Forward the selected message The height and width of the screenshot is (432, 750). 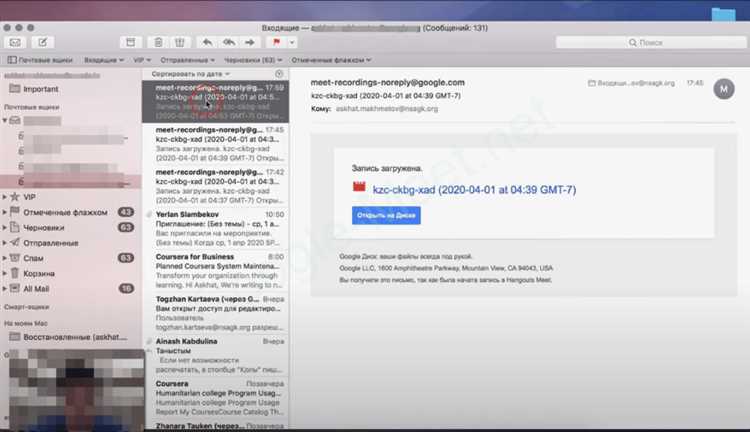(249, 42)
